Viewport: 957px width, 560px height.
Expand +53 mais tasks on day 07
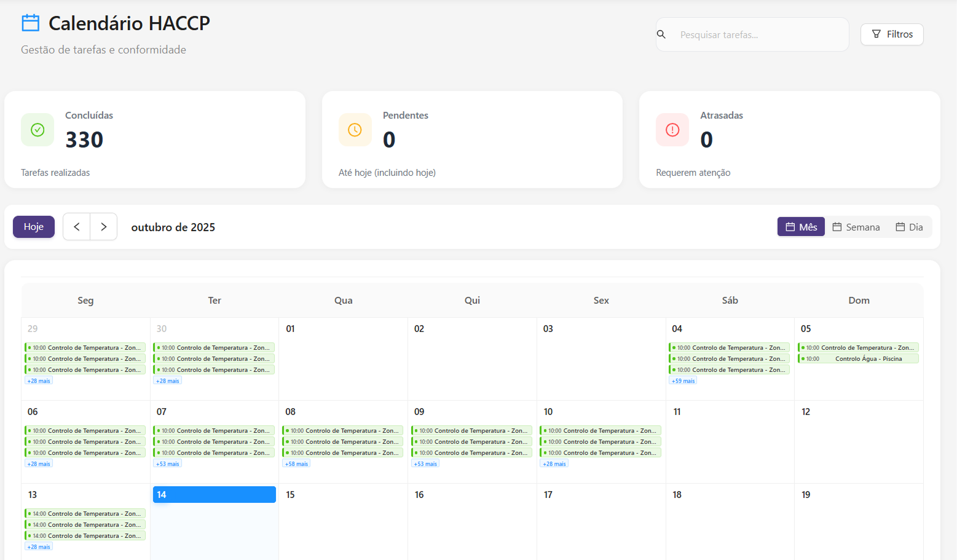(167, 464)
